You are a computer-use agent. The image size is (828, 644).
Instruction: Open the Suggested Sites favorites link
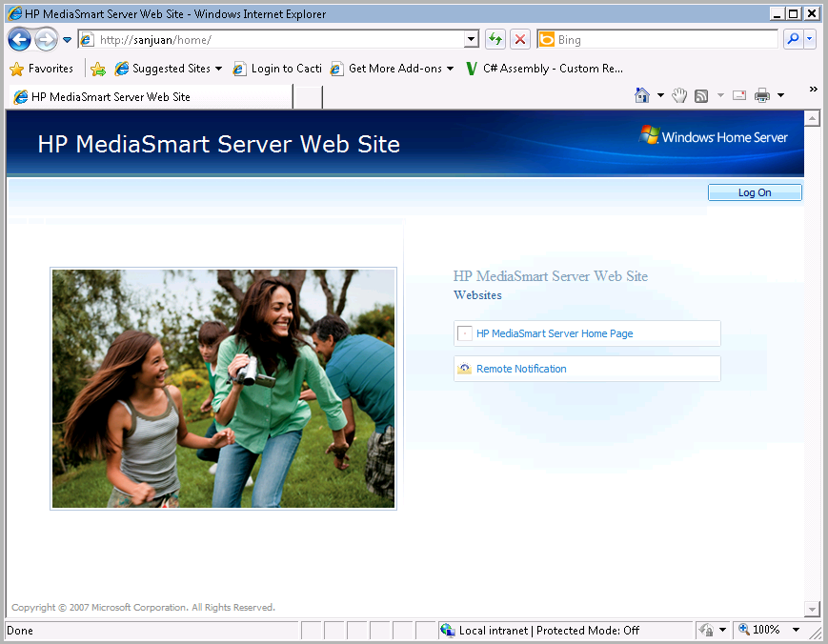(x=163, y=69)
